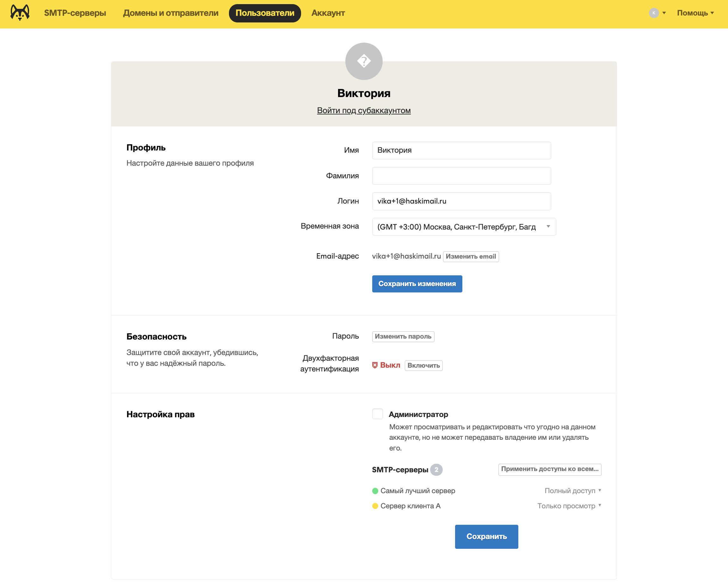Open Только просмотр access dropdown
728x588 pixels.
[569, 506]
